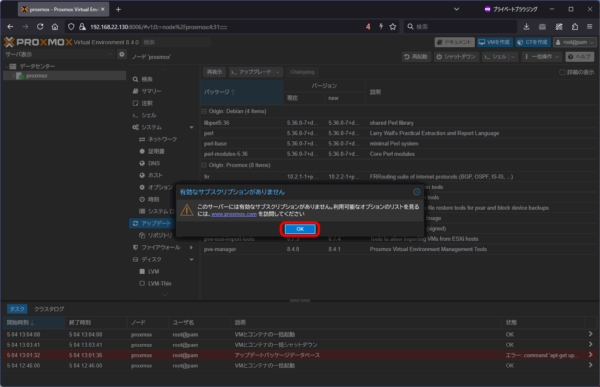Select the データセンター tree node
The width and height of the screenshot is (600, 387).
click(x=37, y=66)
